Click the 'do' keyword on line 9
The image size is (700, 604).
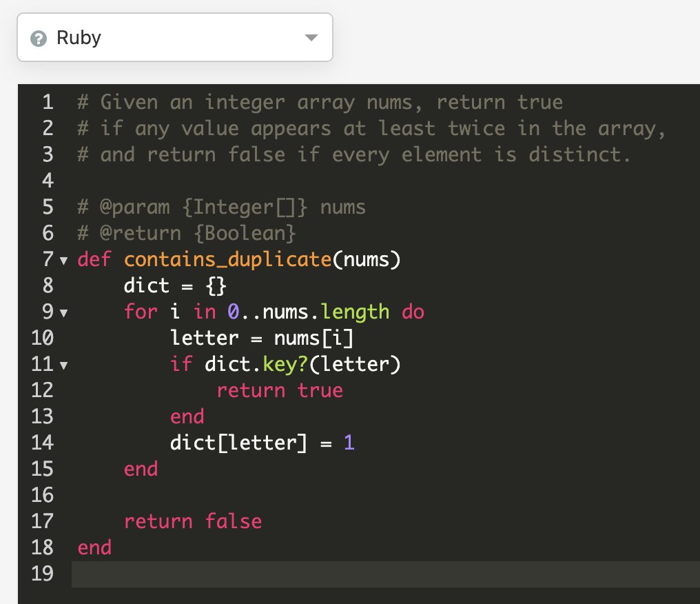coord(413,312)
